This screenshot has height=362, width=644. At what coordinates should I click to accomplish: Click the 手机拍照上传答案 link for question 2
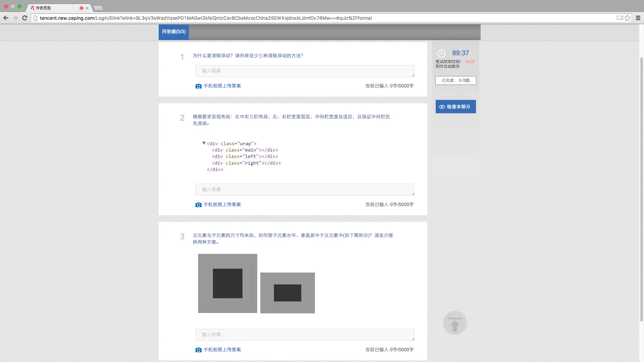tap(222, 204)
